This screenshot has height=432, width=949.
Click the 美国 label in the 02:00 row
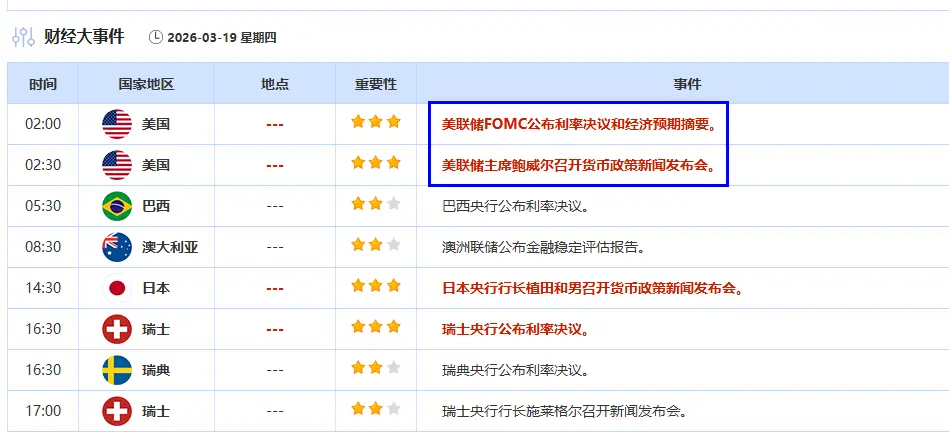156,125
